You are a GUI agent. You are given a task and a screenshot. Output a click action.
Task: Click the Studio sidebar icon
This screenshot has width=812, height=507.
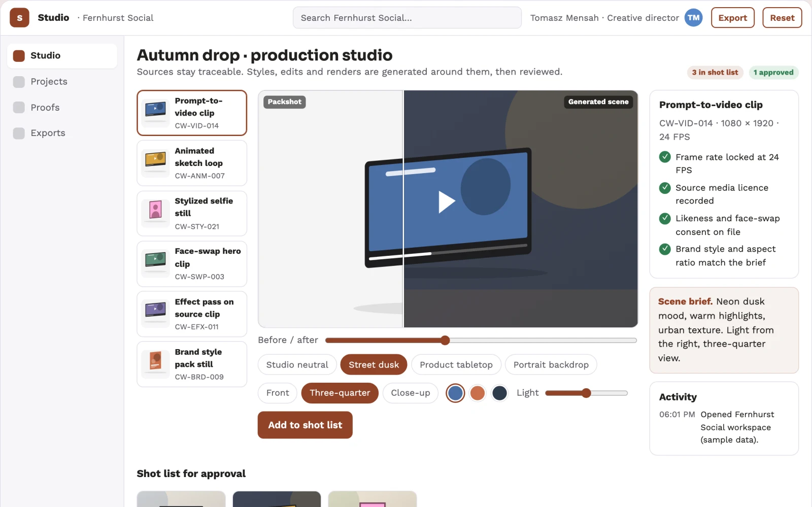19,56
